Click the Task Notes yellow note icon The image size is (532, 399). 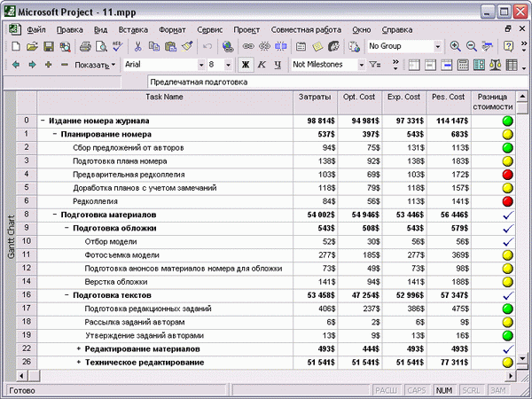[x=317, y=46]
